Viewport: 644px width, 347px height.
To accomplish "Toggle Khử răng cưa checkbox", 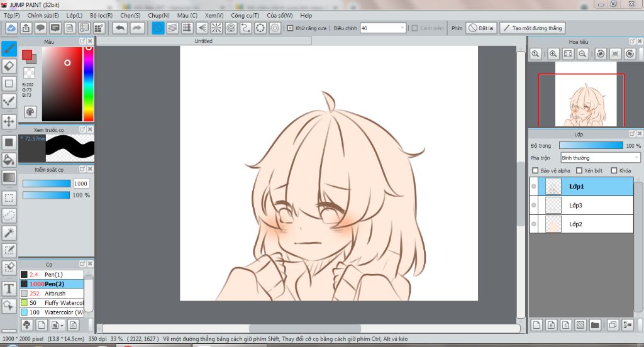I will click(x=290, y=28).
